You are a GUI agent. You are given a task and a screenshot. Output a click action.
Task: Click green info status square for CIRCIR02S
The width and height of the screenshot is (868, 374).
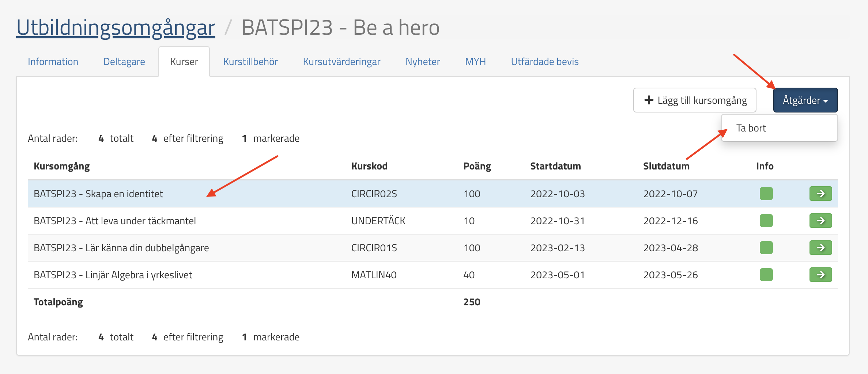click(x=766, y=194)
